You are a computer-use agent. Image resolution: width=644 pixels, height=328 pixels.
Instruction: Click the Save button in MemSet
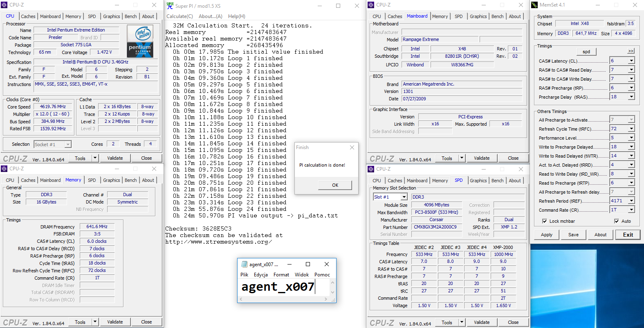(x=573, y=235)
